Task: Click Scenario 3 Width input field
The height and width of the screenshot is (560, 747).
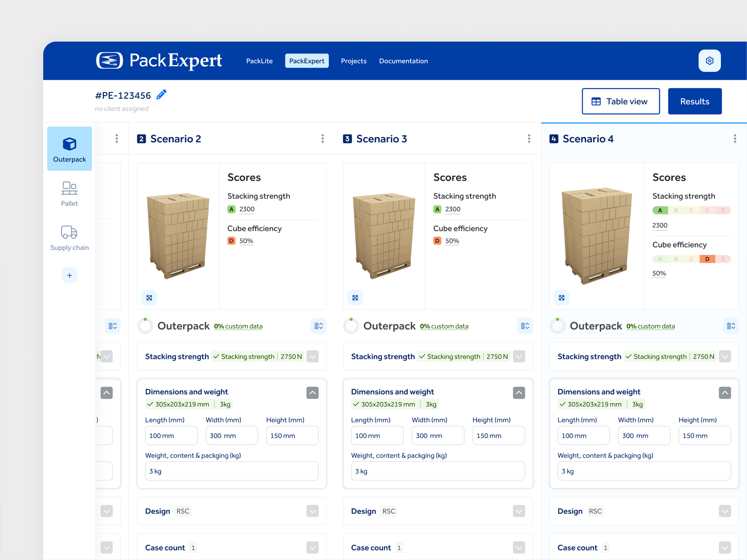Action: [438, 435]
